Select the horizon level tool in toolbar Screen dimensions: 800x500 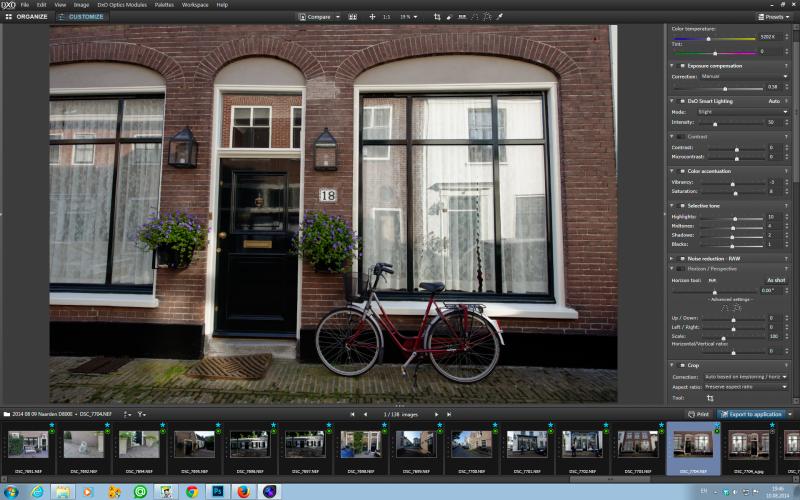(x=462, y=17)
